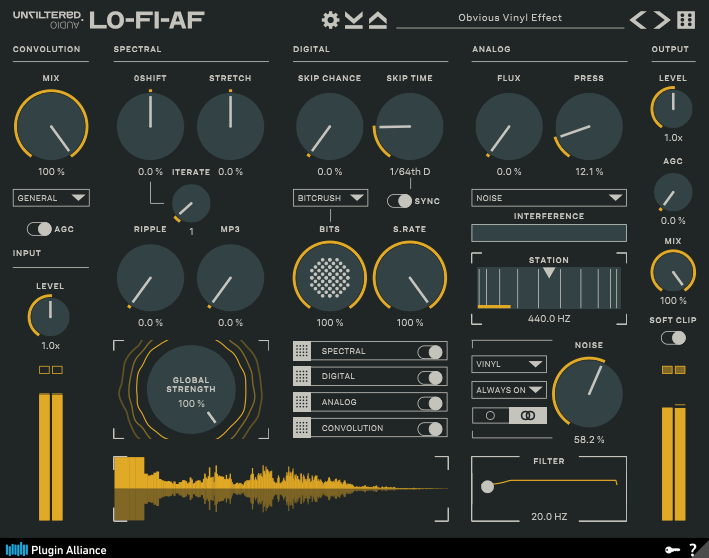This screenshot has width=709, height=558.
Task: Open help via the question mark icon
Action: pos(692,549)
